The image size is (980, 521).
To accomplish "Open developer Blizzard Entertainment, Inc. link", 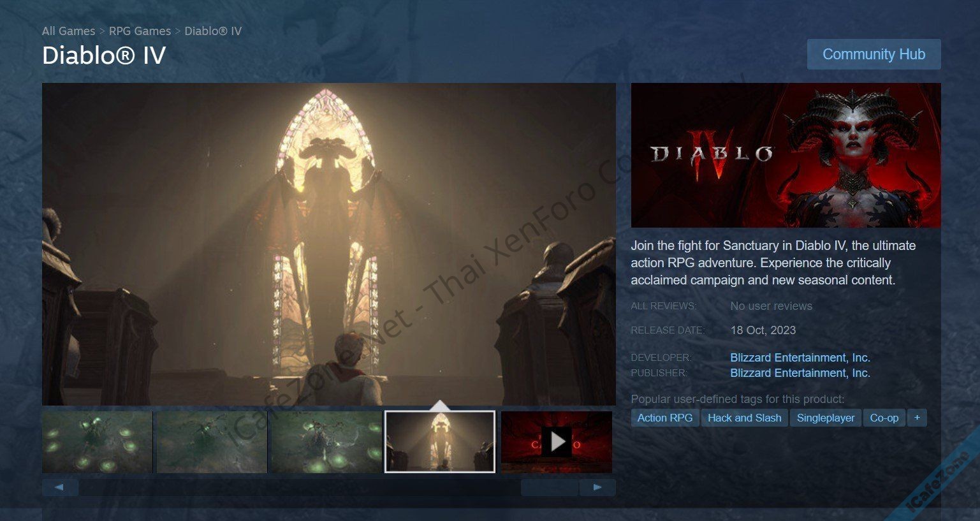I will coord(800,358).
